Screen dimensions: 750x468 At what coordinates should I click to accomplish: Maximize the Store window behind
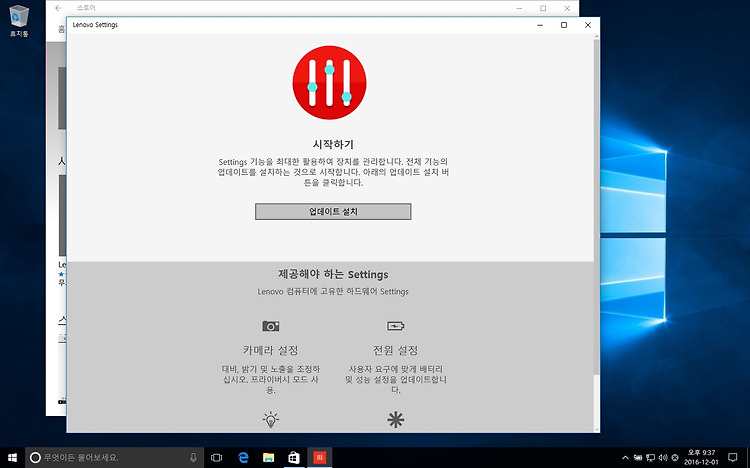coord(543,8)
